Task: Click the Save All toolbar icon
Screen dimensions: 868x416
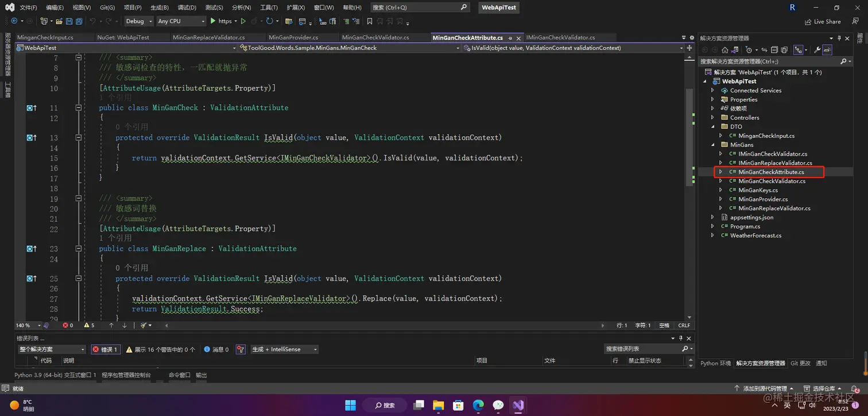Action: [x=79, y=21]
